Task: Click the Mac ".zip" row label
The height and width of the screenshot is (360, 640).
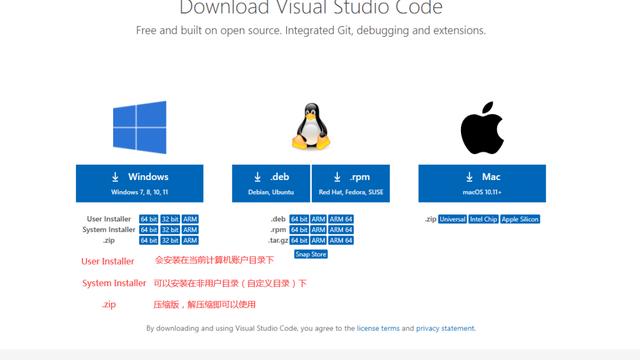Action: coord(430,219)
